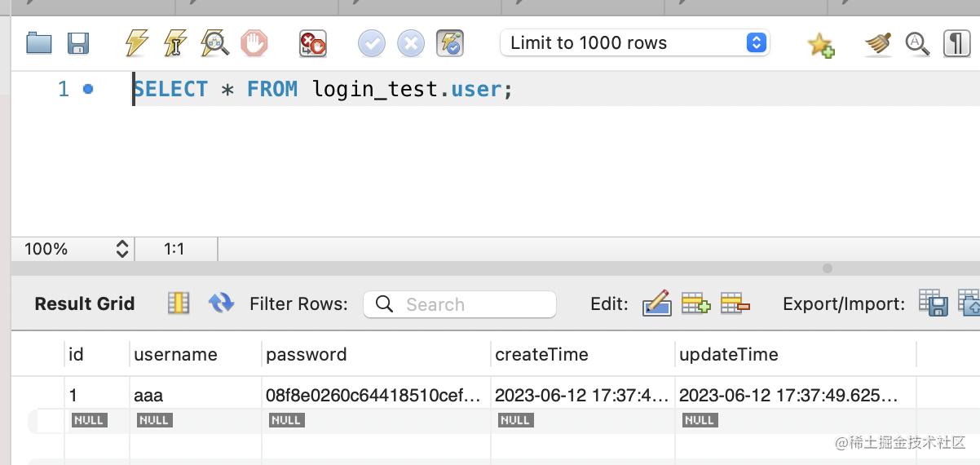This screenshot has width=980, height=465.
Task: Toggle stop on error skip icon
Action: (312, 43)
